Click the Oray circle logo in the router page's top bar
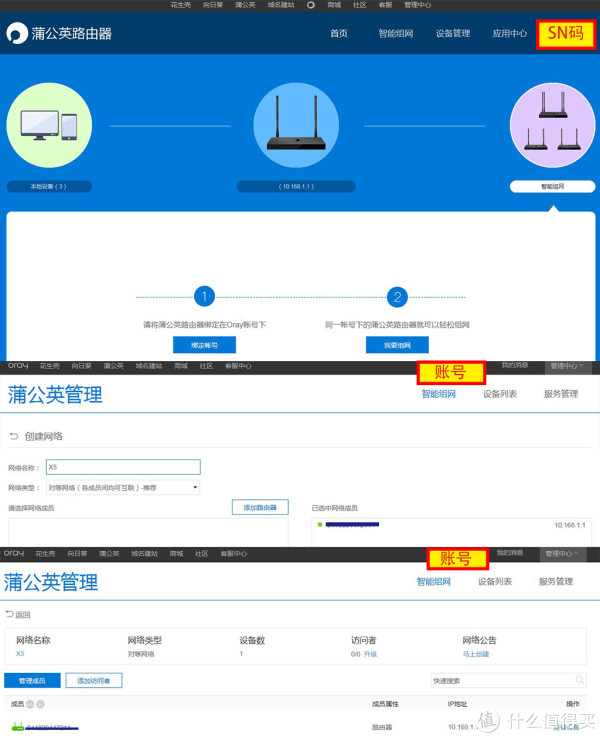The width and height of the screenshot is (600, 738). point(311,5)
